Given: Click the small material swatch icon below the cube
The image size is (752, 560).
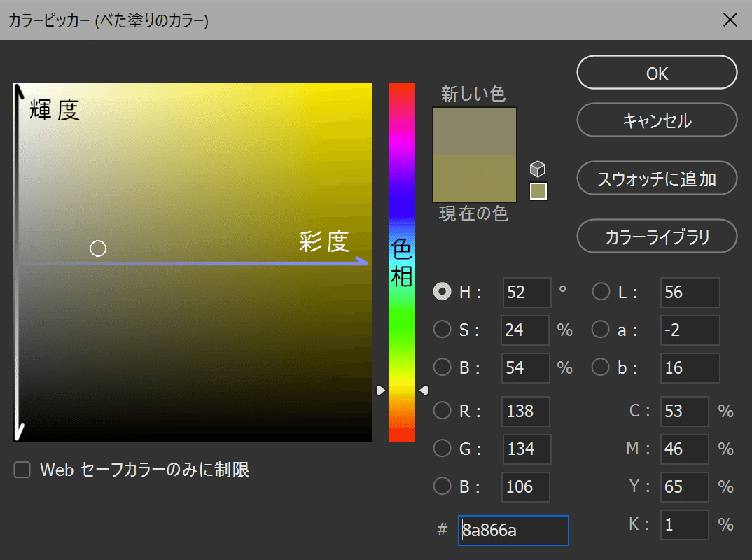Looking at the screenshot, I should (538, 191).
